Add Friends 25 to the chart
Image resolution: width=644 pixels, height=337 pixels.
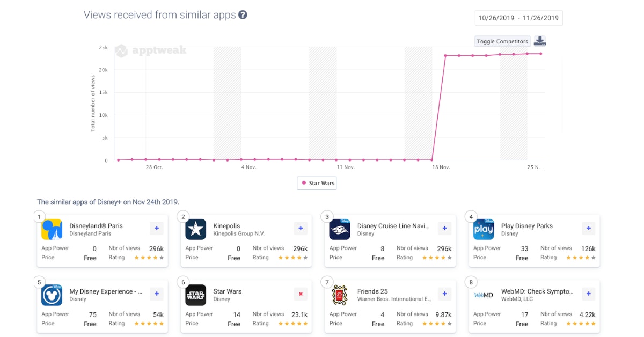coord(444,294)
